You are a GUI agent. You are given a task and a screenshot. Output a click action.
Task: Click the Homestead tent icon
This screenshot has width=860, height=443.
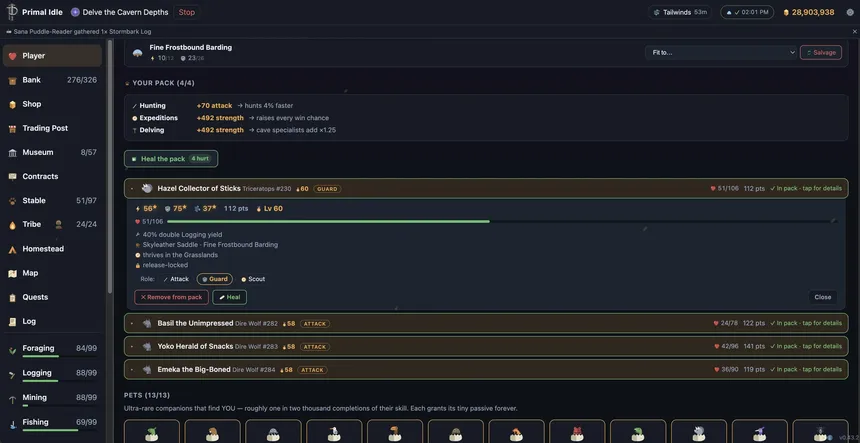click(13, 249)
